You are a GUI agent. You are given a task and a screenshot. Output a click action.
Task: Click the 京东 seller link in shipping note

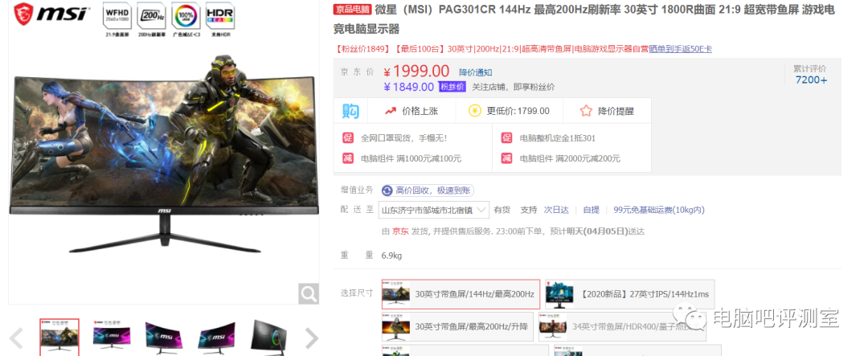point(400,231)
